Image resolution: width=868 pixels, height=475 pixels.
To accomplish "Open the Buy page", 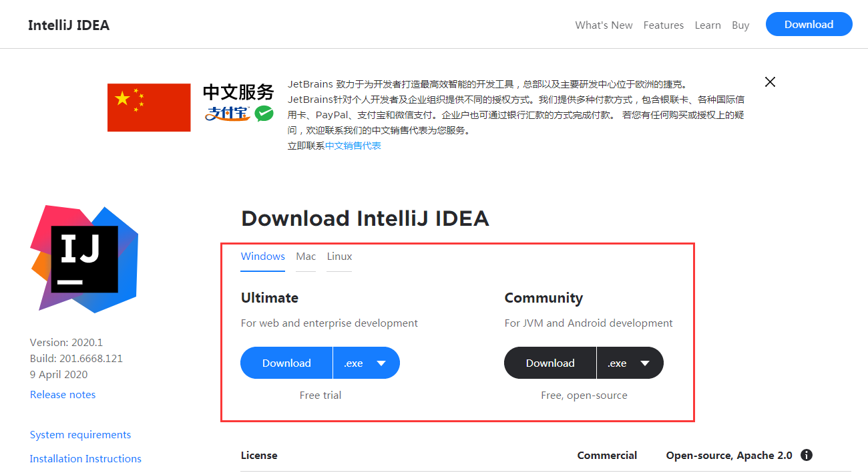I will tap(740, 25).
